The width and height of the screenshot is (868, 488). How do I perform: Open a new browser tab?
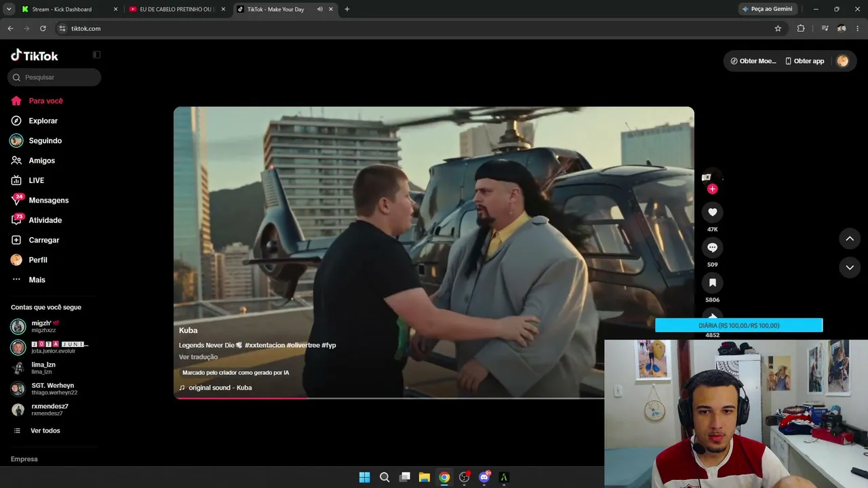(347, 9)
